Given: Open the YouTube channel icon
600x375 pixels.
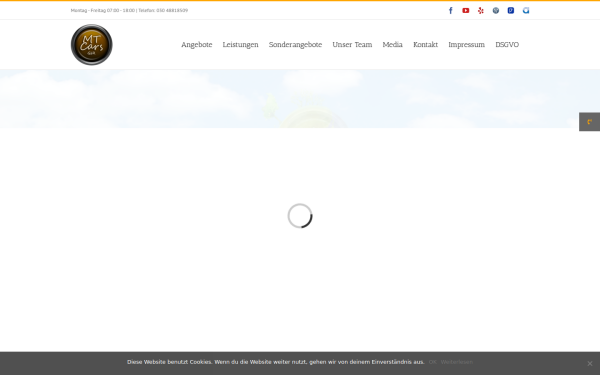Looking at the screenshot, I should [x=466, y=10].
